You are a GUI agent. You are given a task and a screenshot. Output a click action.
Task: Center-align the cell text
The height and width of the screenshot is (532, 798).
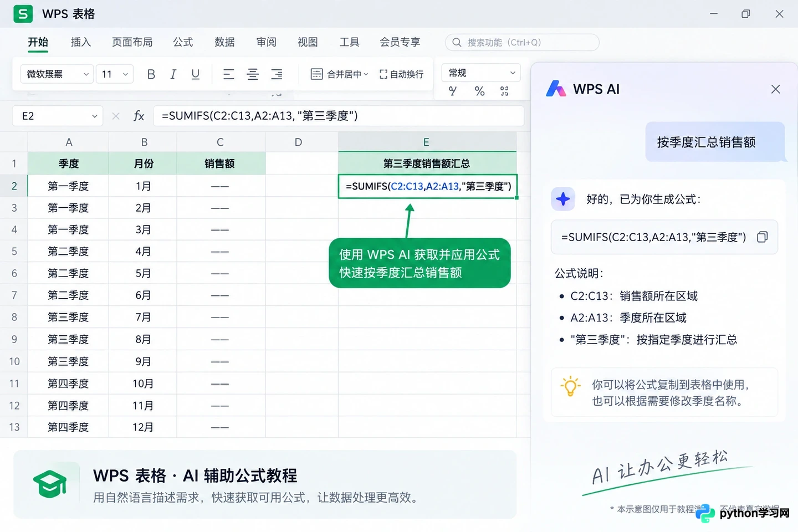253,74
